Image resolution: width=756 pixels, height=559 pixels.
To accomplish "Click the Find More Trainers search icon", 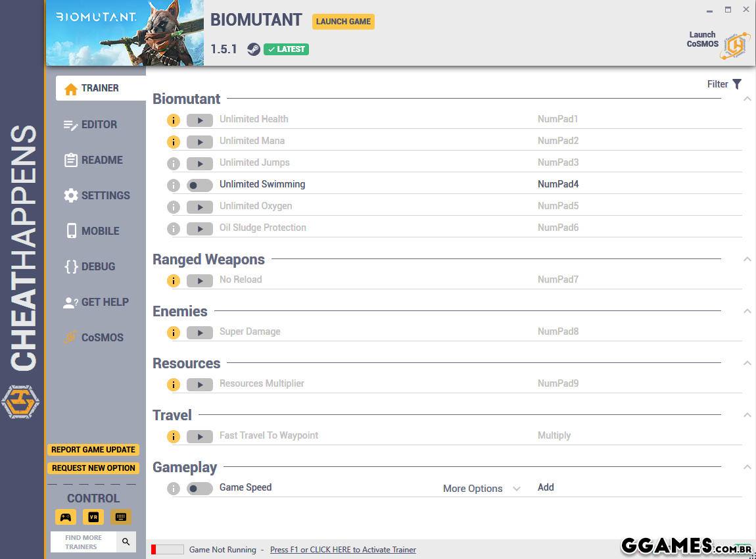I will (126, 542).
